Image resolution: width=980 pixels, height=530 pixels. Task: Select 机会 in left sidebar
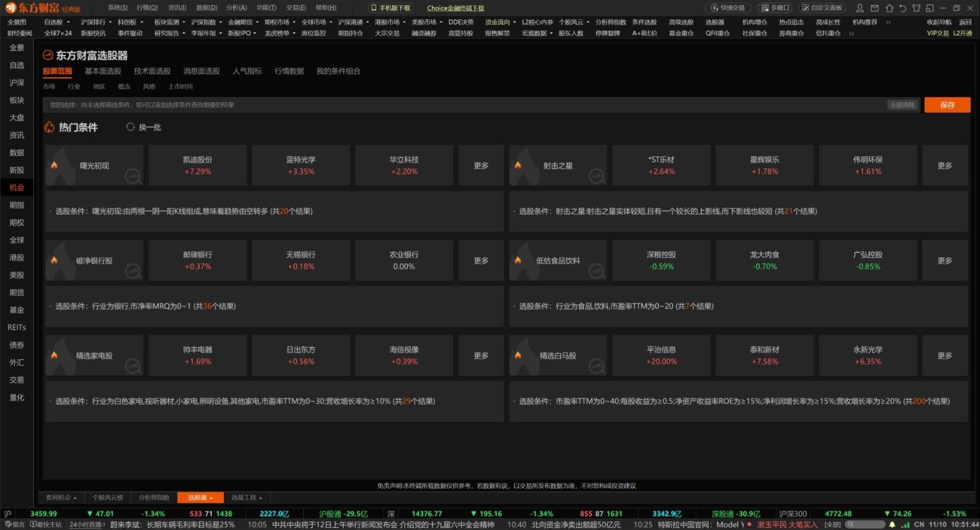(x=17, y=187)
